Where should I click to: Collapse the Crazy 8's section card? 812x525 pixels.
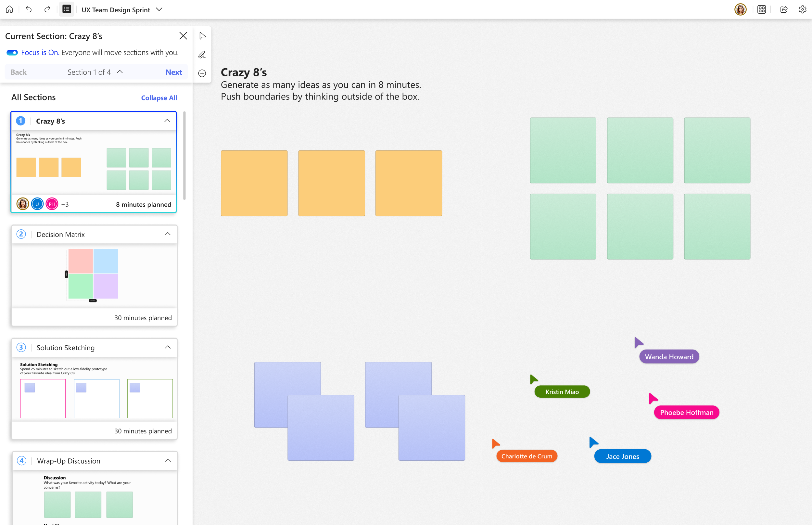coord(167,121)
